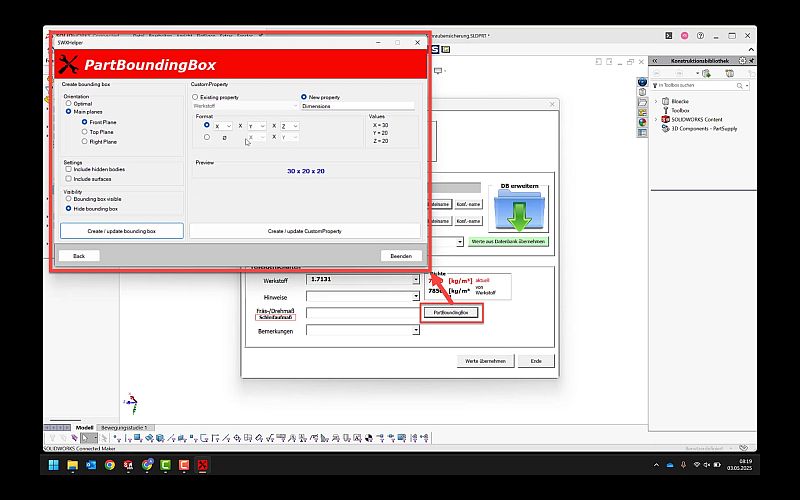800x500 pixels.
Task: Pin the Konstruktionsbibliothek panel
Action: 751,61
